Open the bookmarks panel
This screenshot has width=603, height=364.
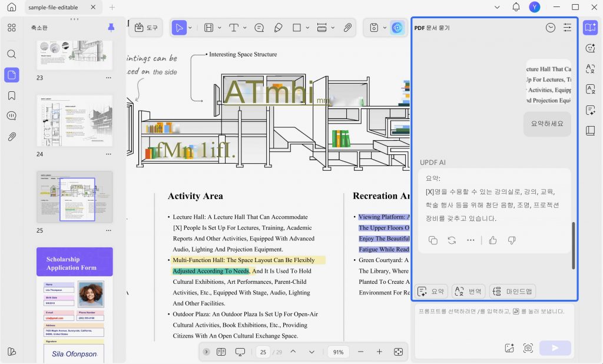(12, 95)
